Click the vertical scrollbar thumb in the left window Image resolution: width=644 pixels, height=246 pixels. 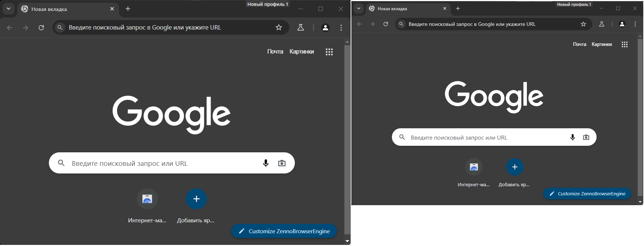coord(347,140)
